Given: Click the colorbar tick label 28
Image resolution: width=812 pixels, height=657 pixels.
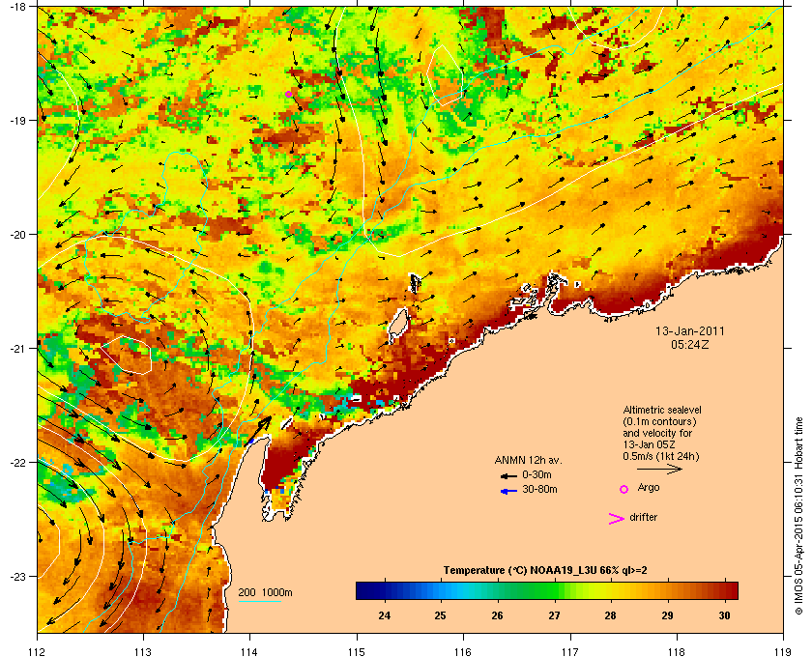Looking at the screenshot, I should pyautogui.click(x=611, y=615).
